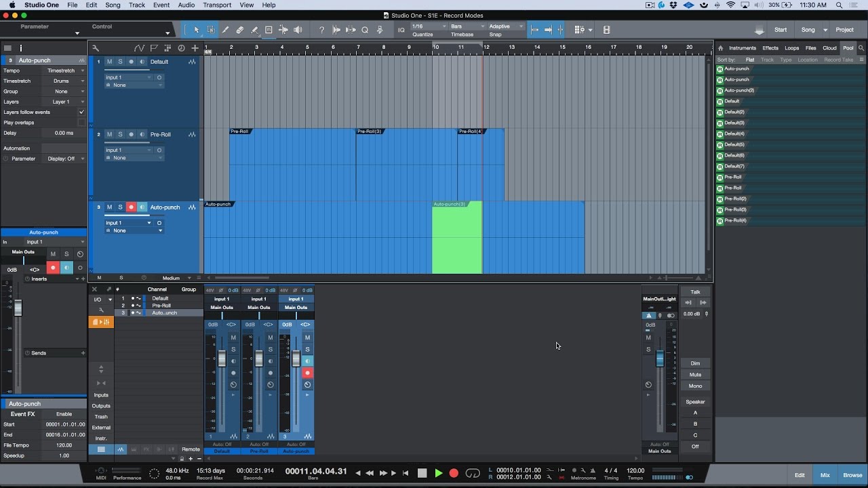Add a track with plus icon

(195, 48)
